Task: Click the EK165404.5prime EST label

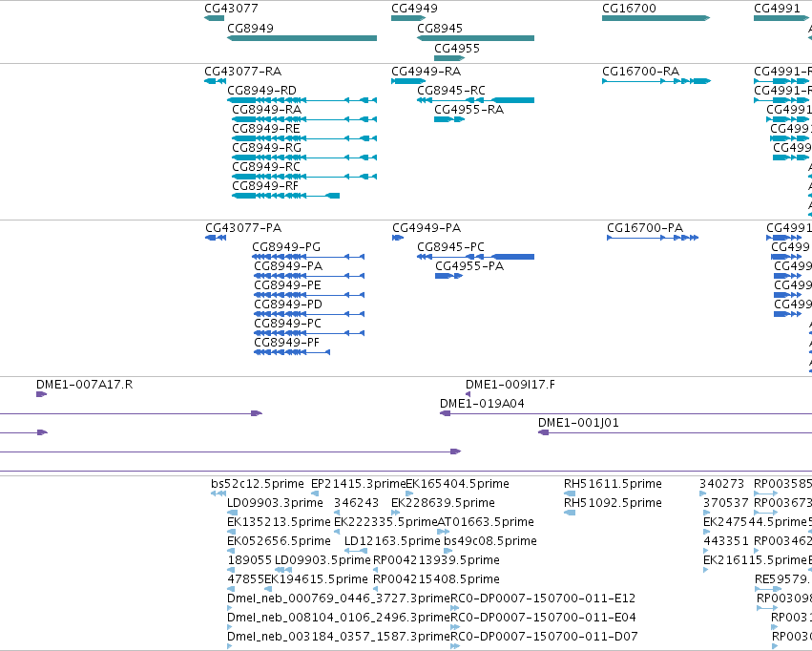Action: pyautogui.click(x=457, y=484)
